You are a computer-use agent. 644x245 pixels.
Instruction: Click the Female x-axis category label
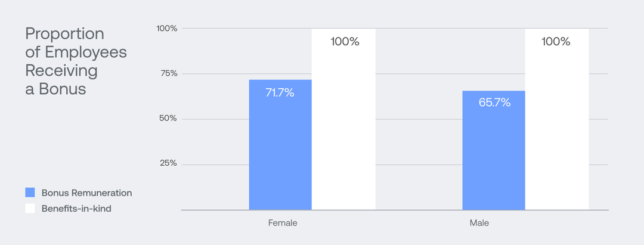tap(283, 224)
